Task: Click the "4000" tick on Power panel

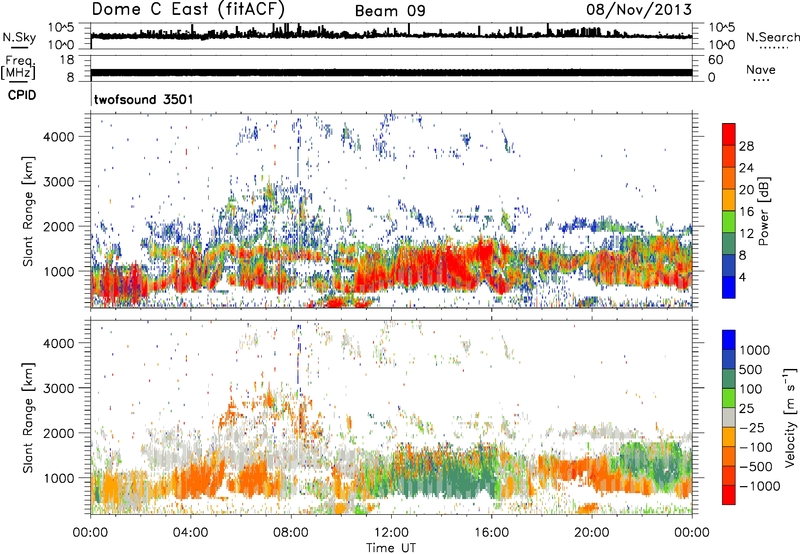Action: click(58, 137)
